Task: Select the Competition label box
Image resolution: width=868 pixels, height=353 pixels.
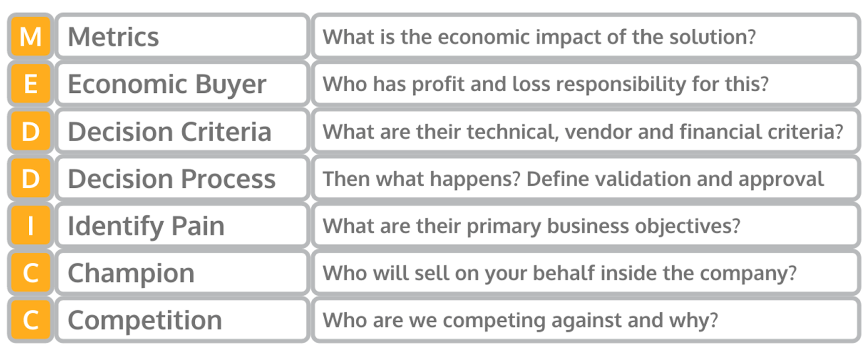Action: click(182, 320)
